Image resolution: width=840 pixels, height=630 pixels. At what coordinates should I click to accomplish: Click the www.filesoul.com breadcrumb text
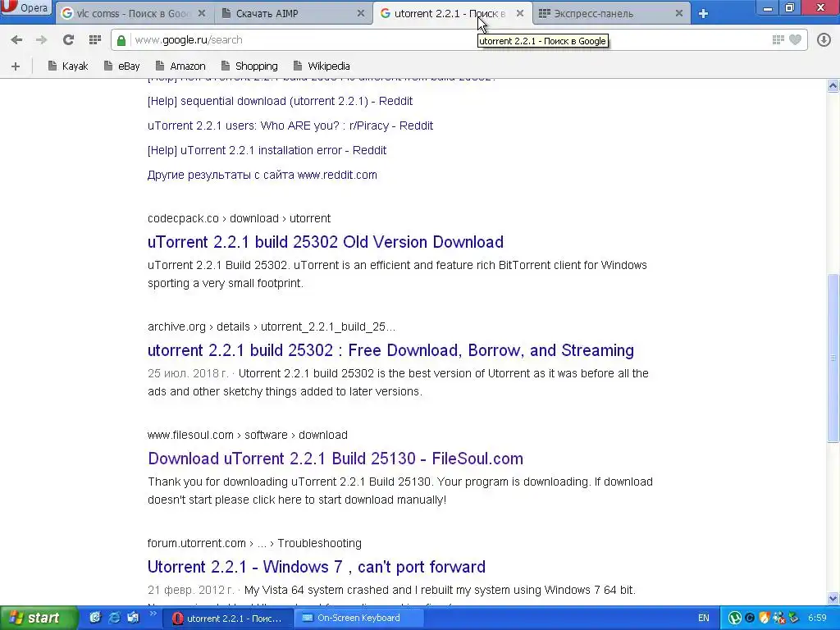(x=248, y=435)
